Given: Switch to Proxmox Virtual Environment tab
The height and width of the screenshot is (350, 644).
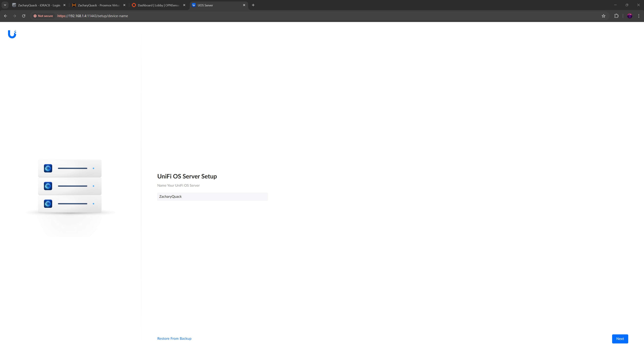Looking at the screenshot, I should click(x=98, y=5).
